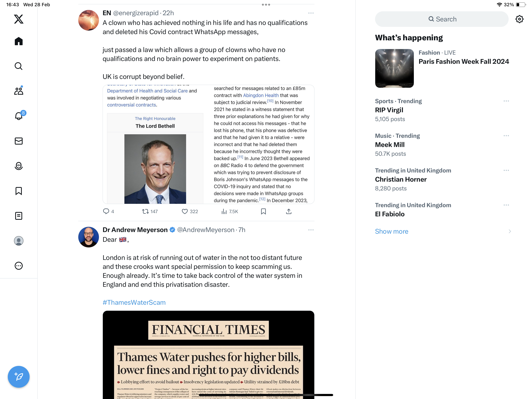This screenshot has width=532, height=399.
Task: Open the Communities icon in sidebar
Action: click(18, 91)
